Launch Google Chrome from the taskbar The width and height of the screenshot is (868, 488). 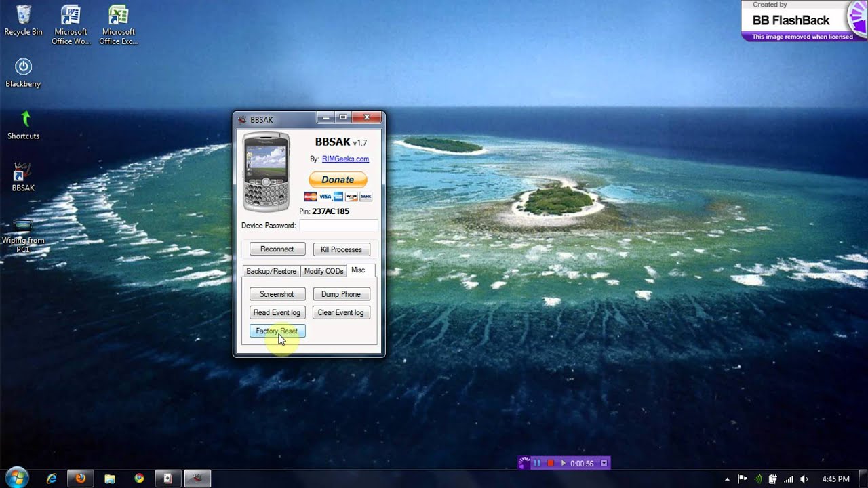[139, 479]
